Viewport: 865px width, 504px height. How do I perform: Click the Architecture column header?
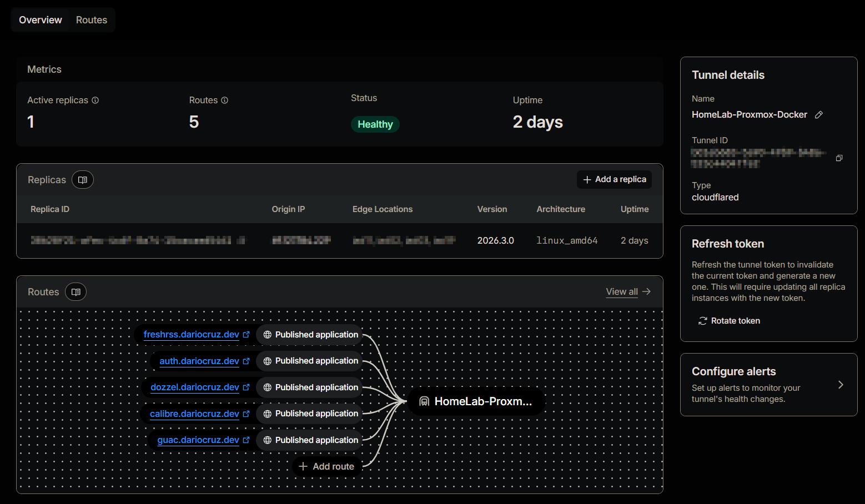[x=561, y=209]
